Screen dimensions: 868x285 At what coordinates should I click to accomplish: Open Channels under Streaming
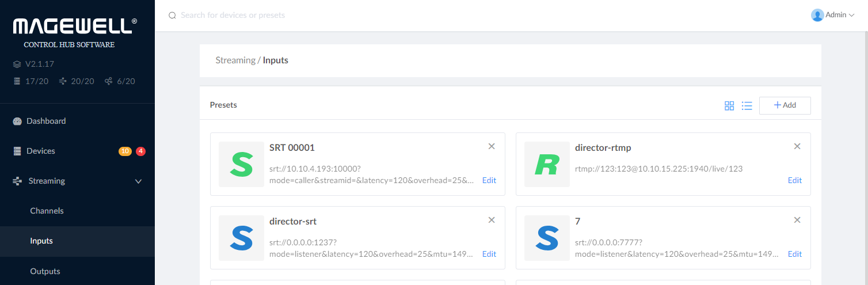[x=47, y=211]
